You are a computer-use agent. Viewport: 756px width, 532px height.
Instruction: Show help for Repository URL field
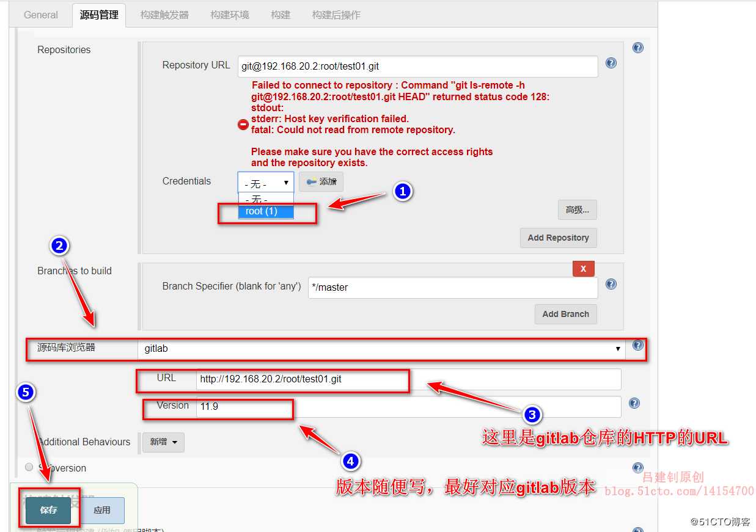[x=611, y=63]
